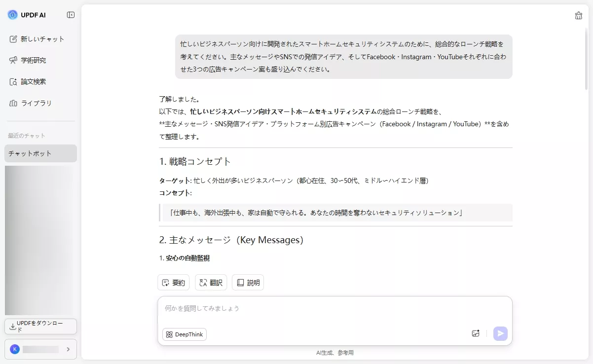This screenshot has width=593, height=364.
Task: Click the send message arrow icon
Action: [x=500, y=333]
